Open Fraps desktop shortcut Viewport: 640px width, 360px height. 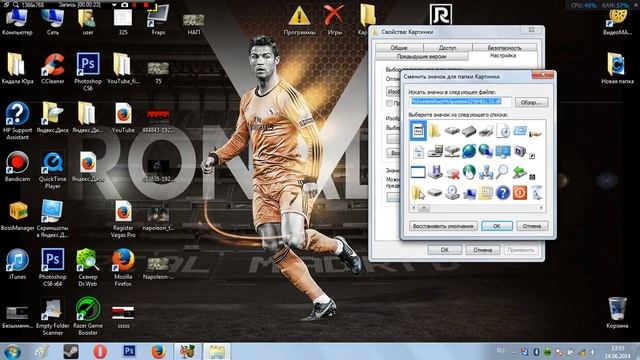pyautogui.click(x=158, y=20)
